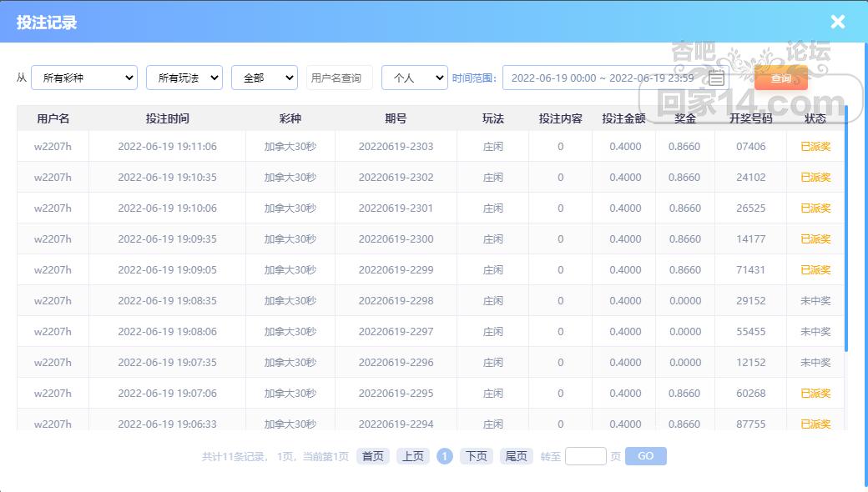Image resolution: width=868 pixels, height=492 pixels.
Task: Click 未中奖 status for issue 20220619-2298
Action: 815,301
